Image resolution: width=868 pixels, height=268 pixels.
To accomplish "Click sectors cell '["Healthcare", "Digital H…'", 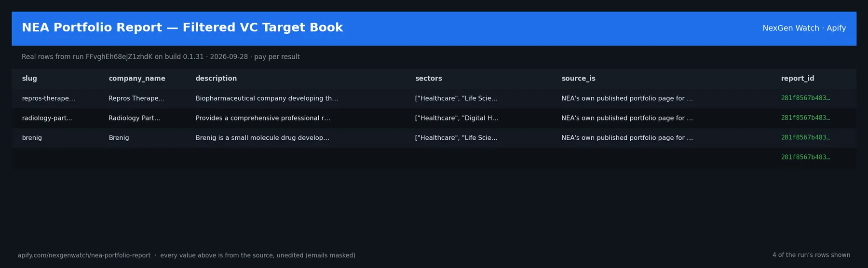I will [x=457, y=118].
